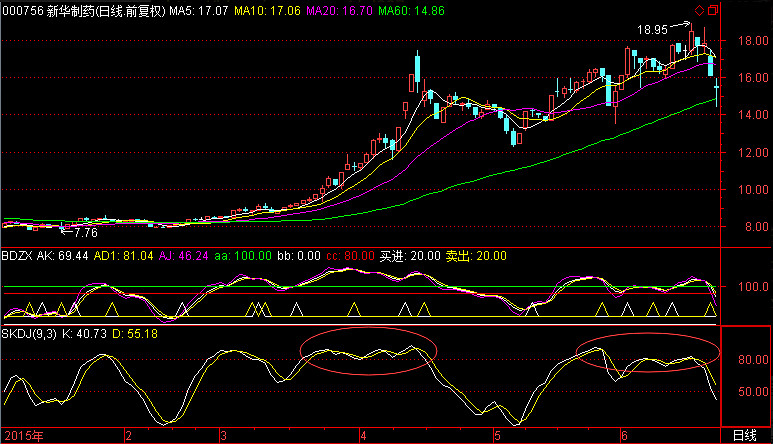Click the 18.00 price axis label

(x=753, y=41)
